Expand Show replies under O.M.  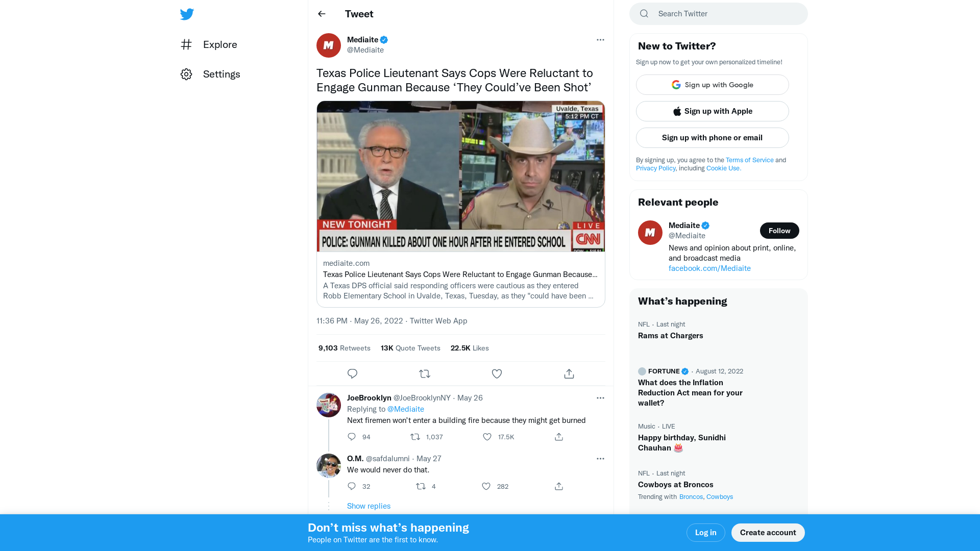click(369, 506)
